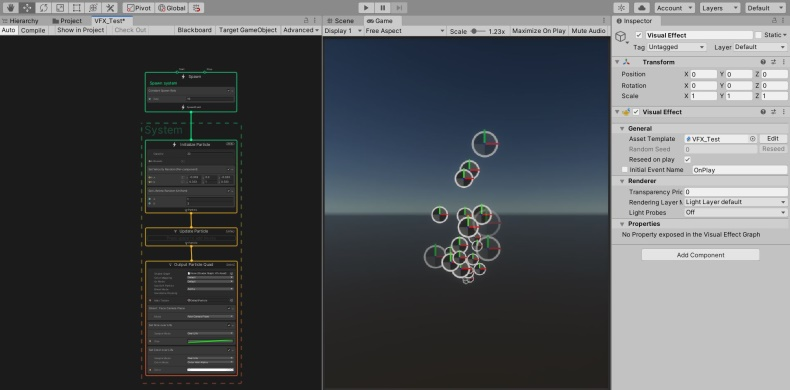Open the Tag Untagged dropdown

click(677, 47)
